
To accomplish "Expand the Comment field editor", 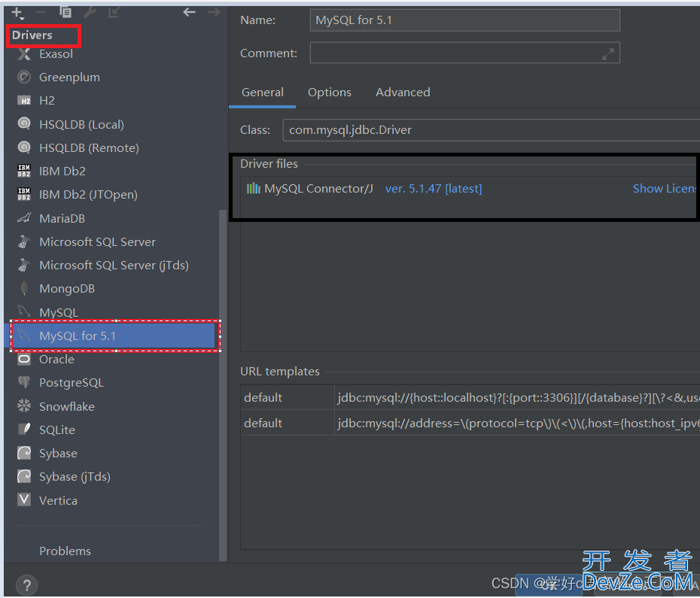I will (x=608, y=54).
